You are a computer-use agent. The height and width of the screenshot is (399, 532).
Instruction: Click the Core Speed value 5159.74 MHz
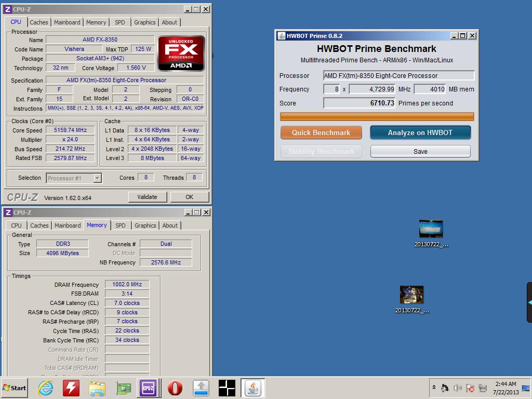[x=70, y=130]
